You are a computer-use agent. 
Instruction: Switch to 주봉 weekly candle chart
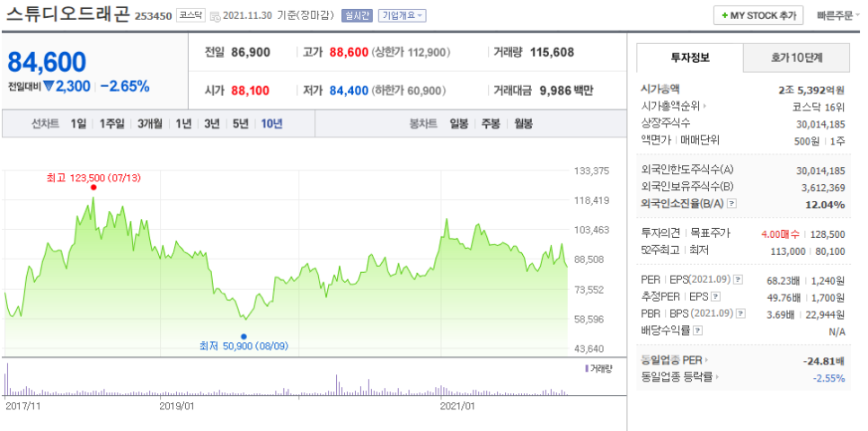pyautogui.click(x=491, y=124)
